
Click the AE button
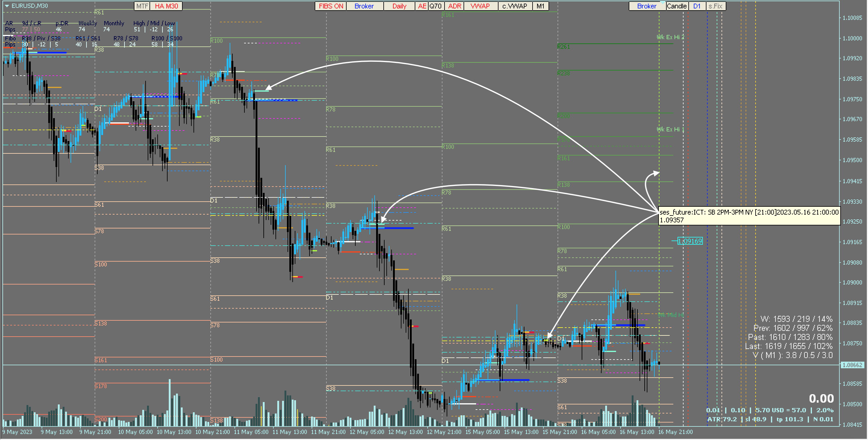coord(422,6)
